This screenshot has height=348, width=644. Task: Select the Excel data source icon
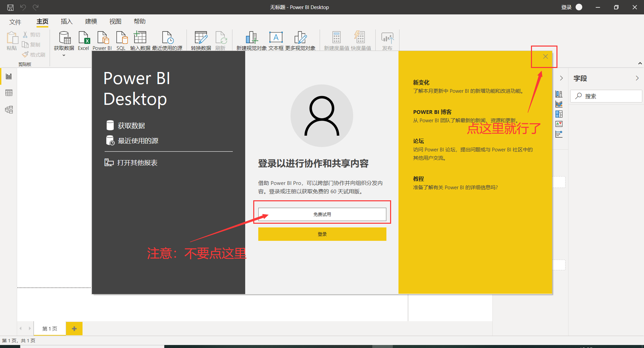pyautogui.click(x=83, y=40)
